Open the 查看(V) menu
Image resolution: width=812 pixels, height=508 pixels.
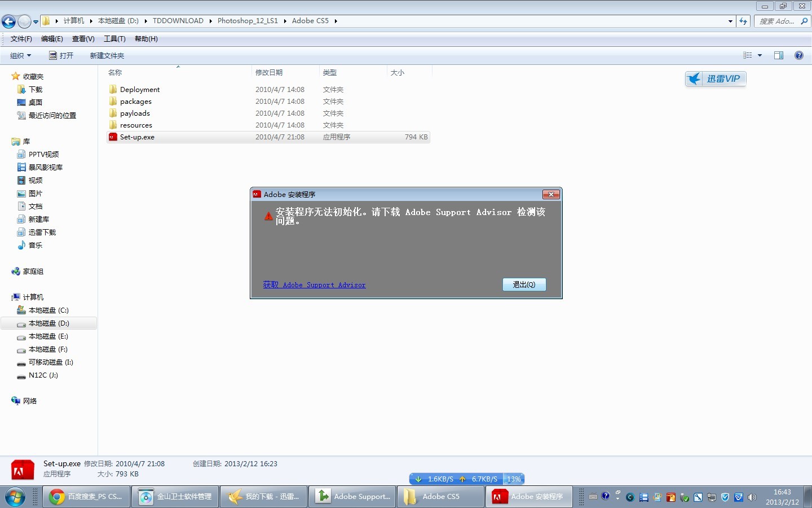83,39
